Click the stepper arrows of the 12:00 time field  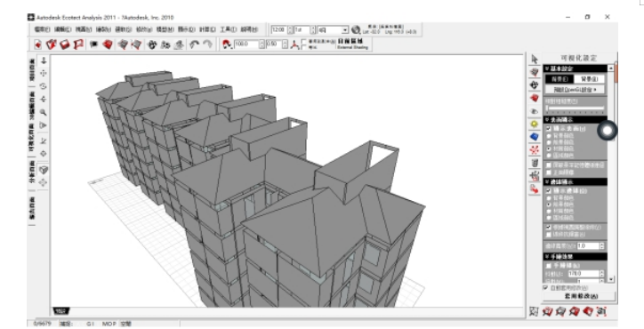(x=290, y=30)
